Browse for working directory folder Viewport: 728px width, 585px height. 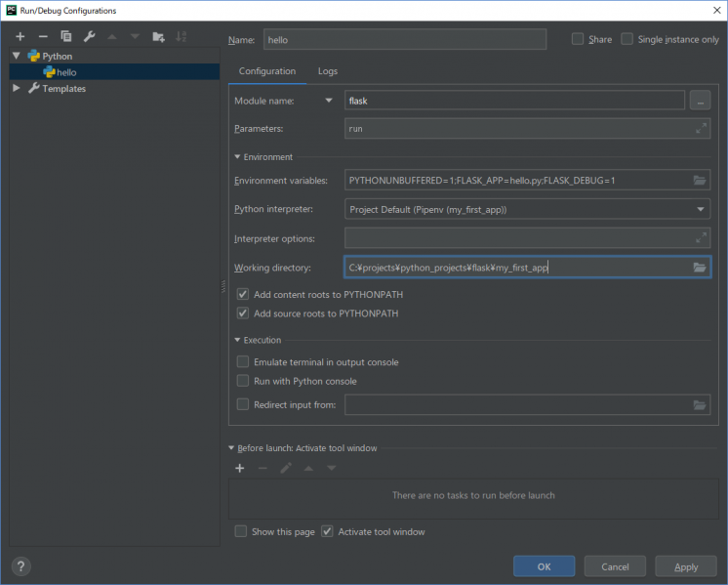[700, 268]
